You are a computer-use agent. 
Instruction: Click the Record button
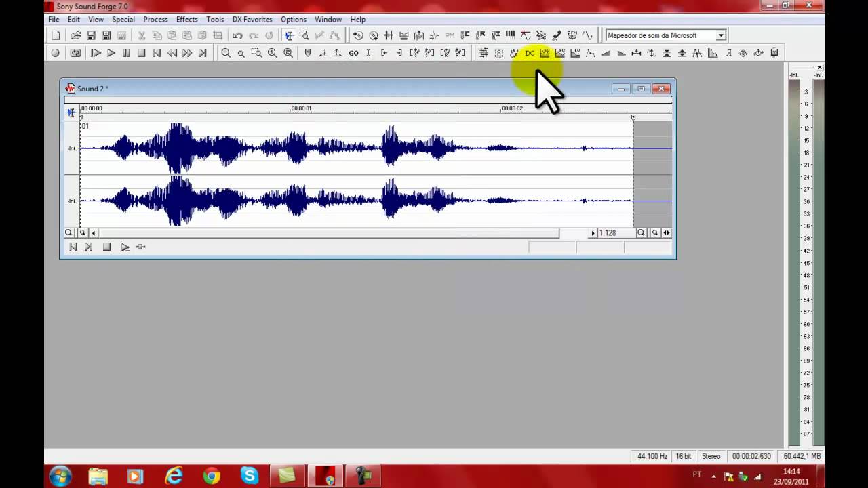(x=56, y=53)
